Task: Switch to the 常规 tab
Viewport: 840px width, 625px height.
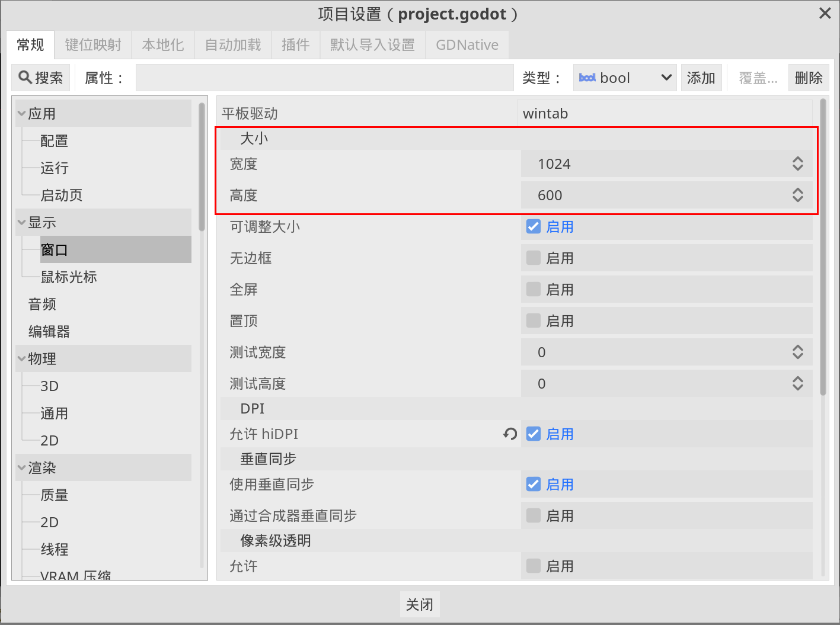Action: pyautogui.click(x=30, y=45)
